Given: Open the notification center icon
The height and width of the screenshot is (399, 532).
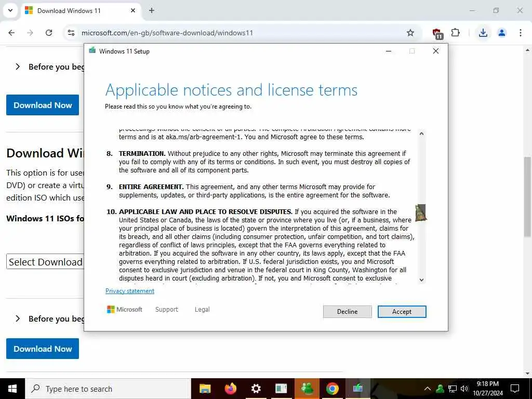Looking at the screenshot, I should 515,389.
